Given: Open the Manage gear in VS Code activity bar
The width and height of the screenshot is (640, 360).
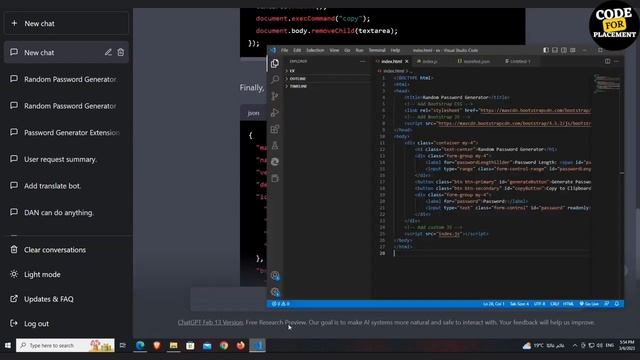Looking at the screenshot, I should (275, 292).
